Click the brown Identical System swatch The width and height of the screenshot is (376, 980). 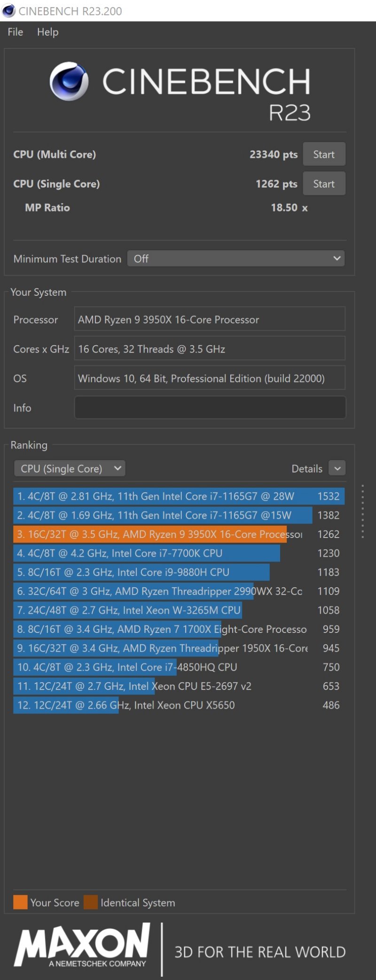point(91,902)
